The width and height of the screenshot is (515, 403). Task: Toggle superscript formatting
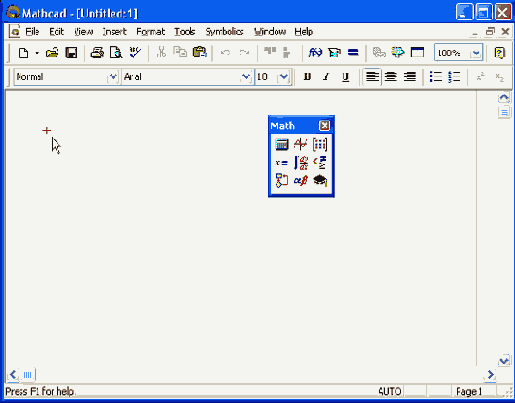tap(480, 77)
